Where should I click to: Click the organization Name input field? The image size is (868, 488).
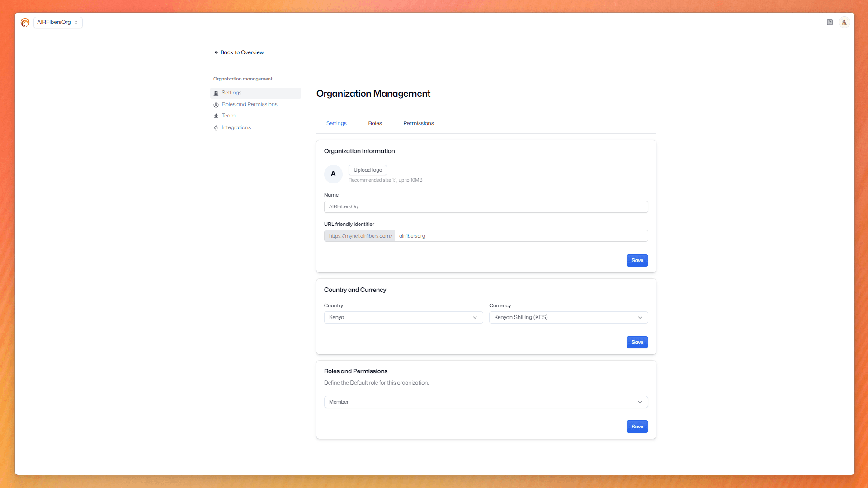click(x=486, y=207)
